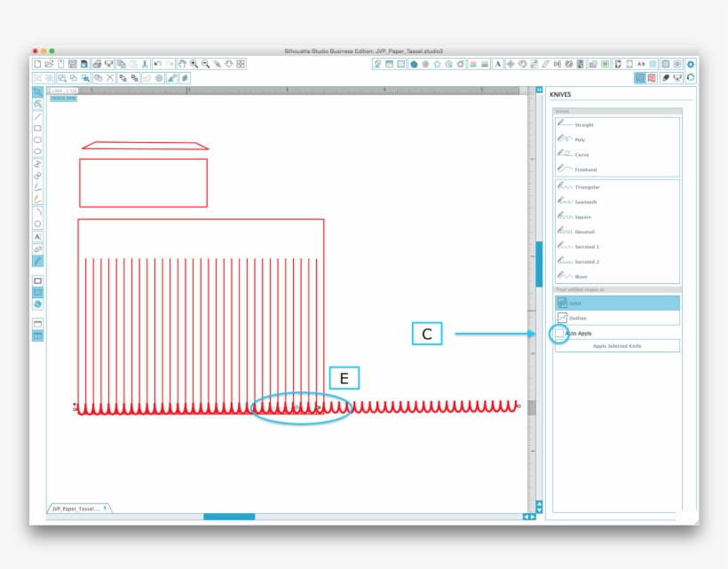Click the horizontal scrollbar left arrow
This screenshot has width=728, height=569.
pos(525,517)
